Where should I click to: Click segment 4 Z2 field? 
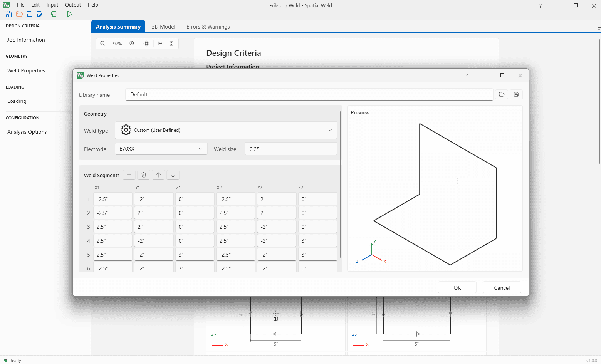(x=318, y=241)
